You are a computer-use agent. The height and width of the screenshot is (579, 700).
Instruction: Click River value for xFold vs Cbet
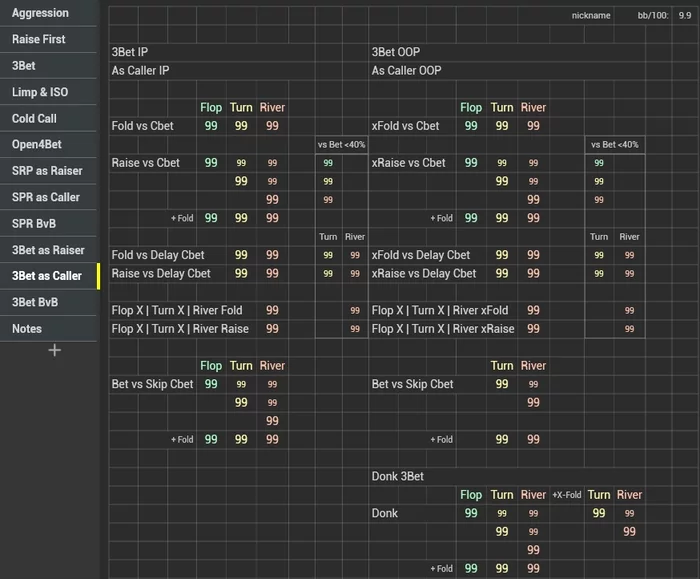click(x=533, y=126)
